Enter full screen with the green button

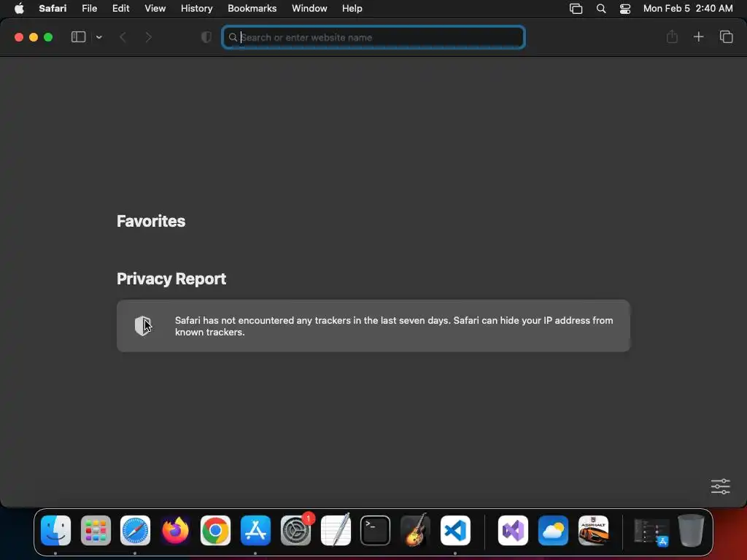48,37
